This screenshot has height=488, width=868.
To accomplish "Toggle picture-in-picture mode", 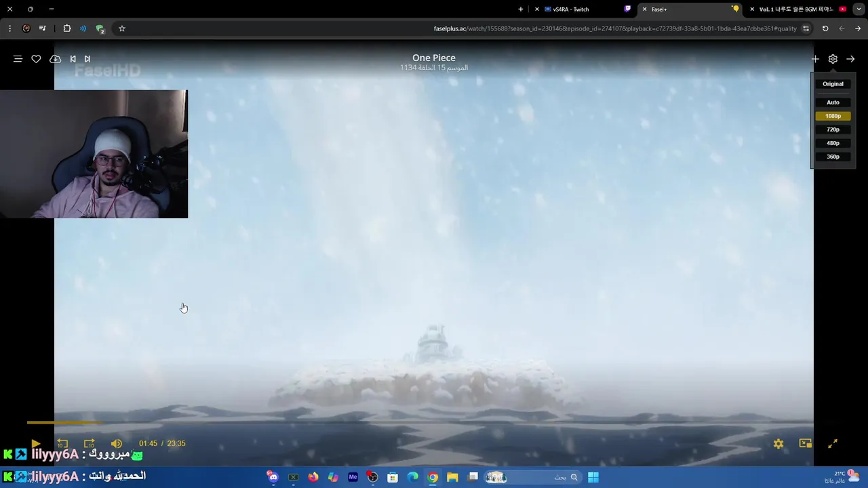I will 806,443.
